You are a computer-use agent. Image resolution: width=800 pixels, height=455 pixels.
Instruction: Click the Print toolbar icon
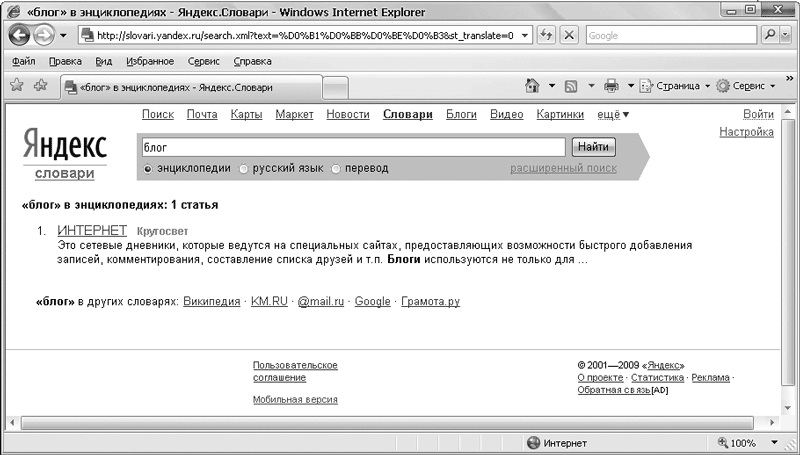tap(611, 86)
